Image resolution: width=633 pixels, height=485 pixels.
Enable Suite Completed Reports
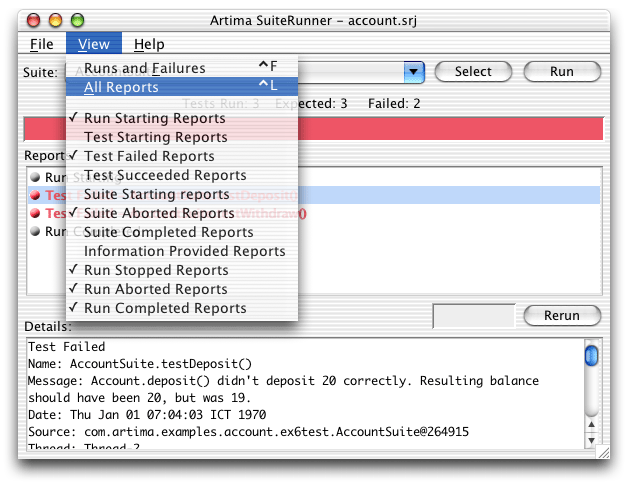pyautogui.click(x=182, y=232)
